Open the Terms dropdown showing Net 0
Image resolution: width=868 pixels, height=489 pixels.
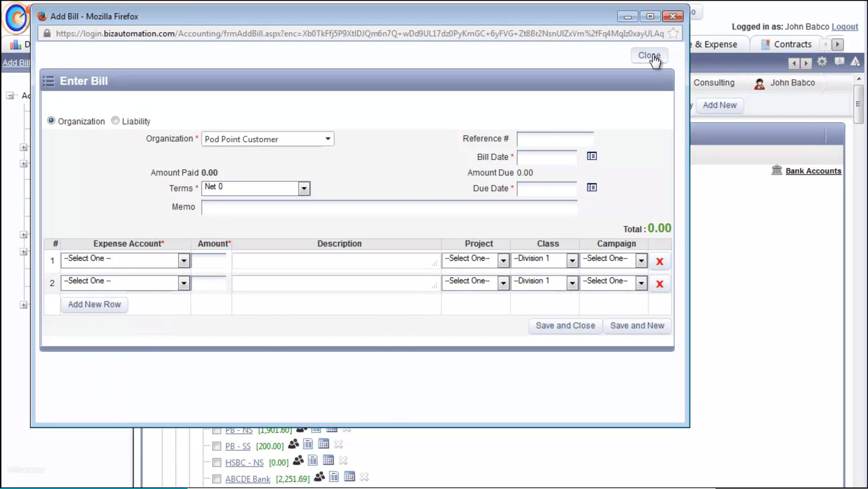[303, 188]
